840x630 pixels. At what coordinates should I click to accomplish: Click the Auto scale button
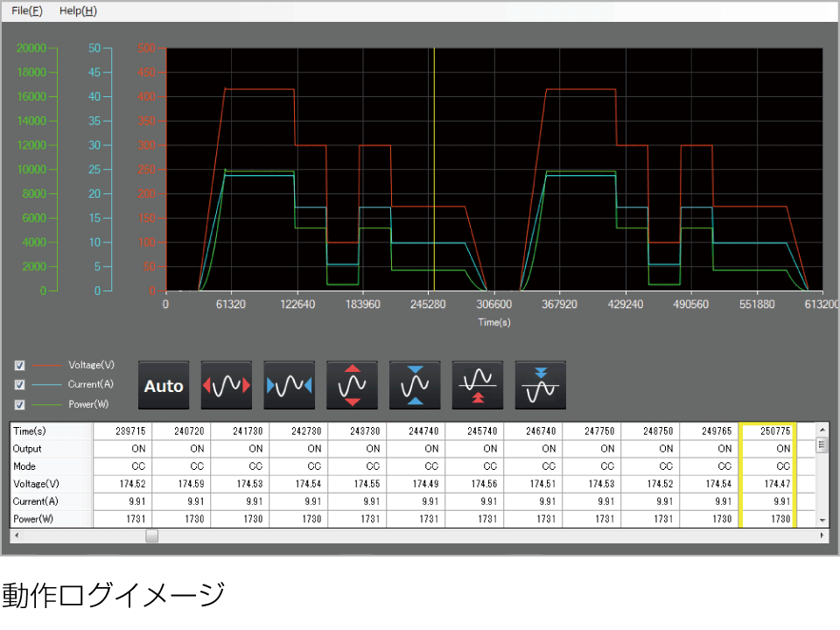click(164, 385)
